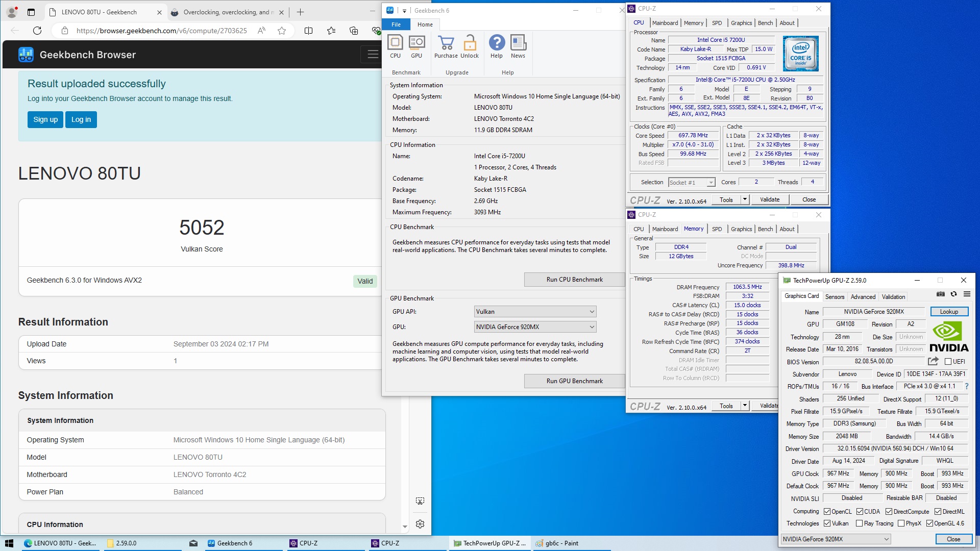Image resolution: width=980 pixels, height=551 pixels.
Task: Toggle the Ray Tracing checkbox in GPU-Z
Action: click(859, 523)
